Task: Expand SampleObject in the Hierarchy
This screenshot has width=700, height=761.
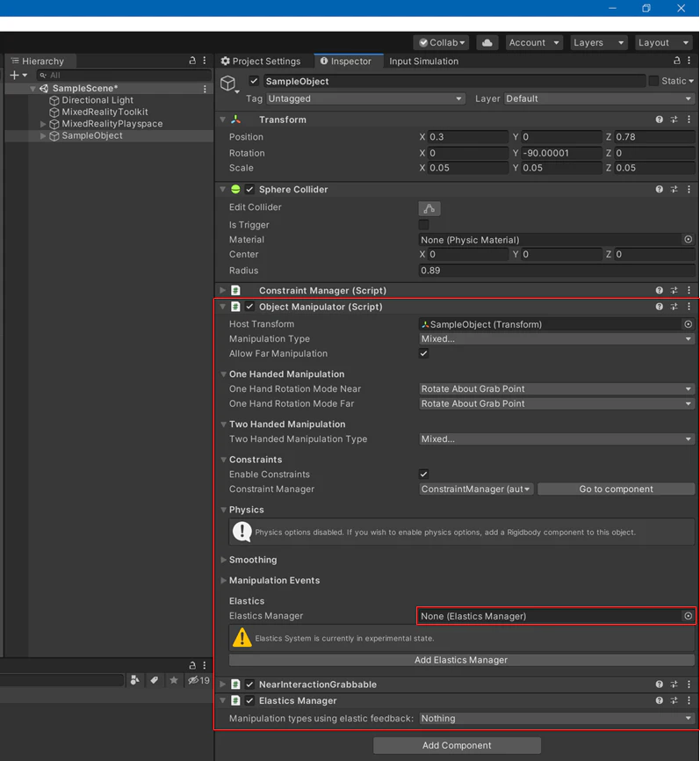Action: [x=43, y=136]
